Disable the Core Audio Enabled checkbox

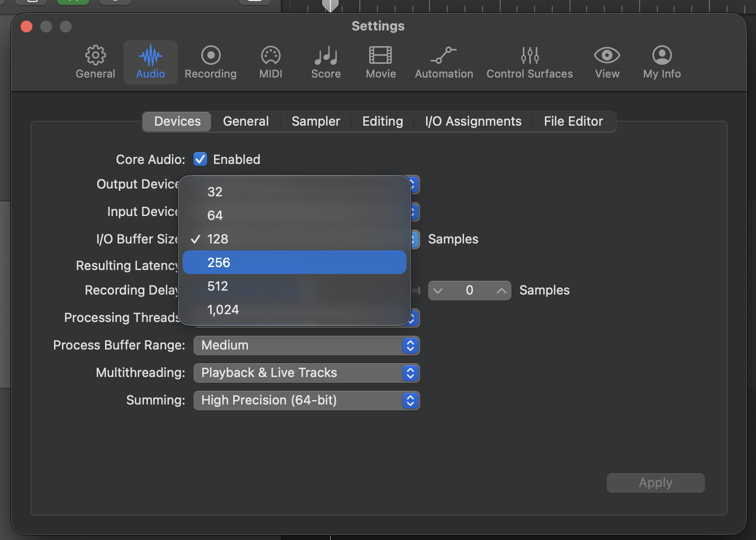(x=200, y=159)
